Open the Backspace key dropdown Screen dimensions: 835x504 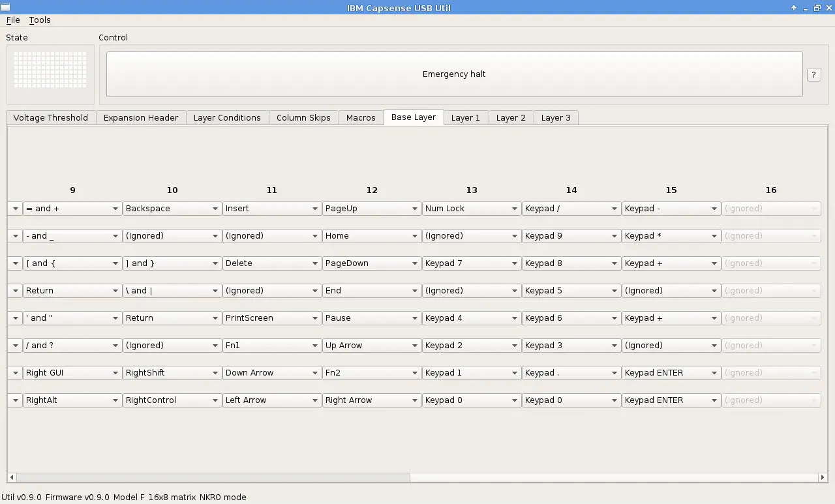click(x=172, y=209)
